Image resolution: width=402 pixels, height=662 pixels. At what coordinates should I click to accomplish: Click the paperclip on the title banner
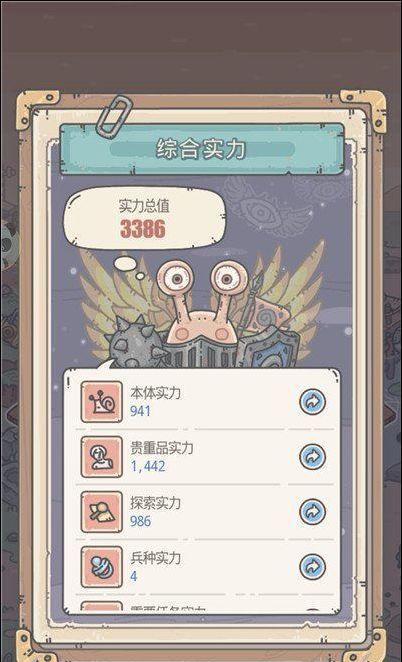point(114,117)
